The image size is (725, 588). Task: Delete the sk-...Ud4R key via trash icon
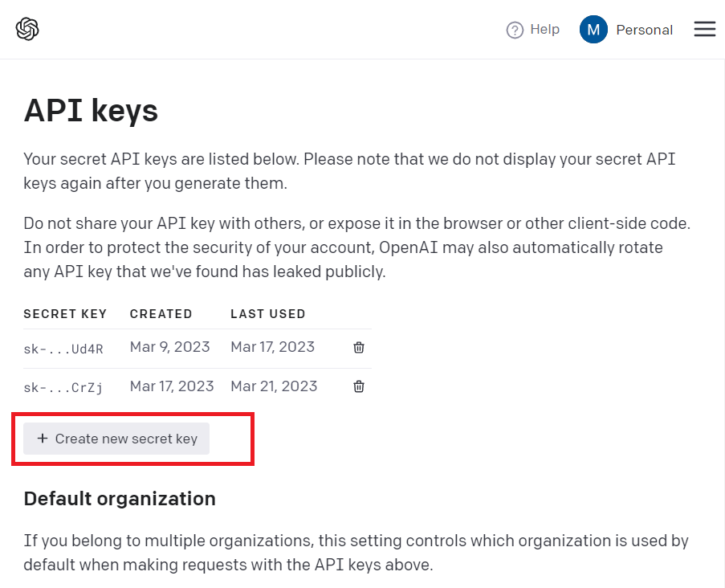click(359, 348)
